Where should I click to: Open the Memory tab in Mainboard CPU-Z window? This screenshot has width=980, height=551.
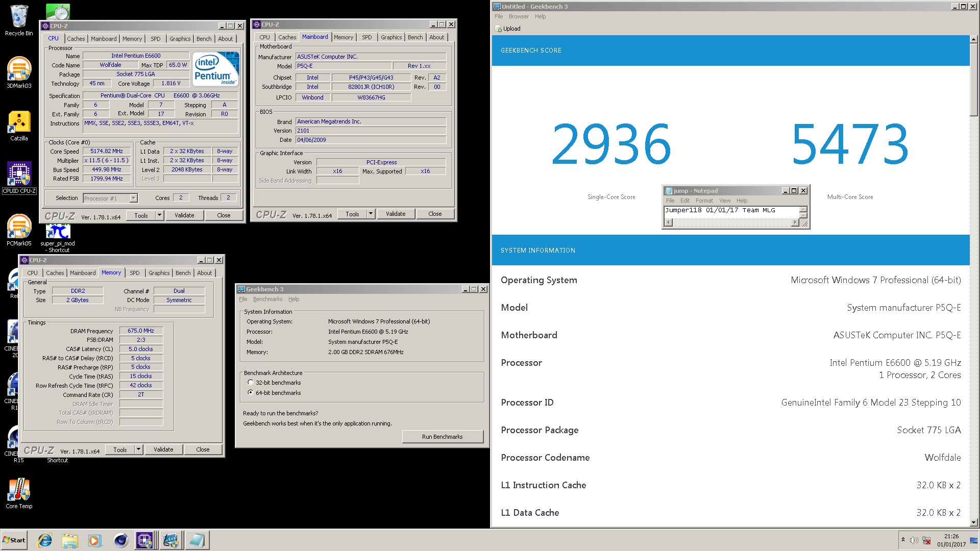click(344, 37)
